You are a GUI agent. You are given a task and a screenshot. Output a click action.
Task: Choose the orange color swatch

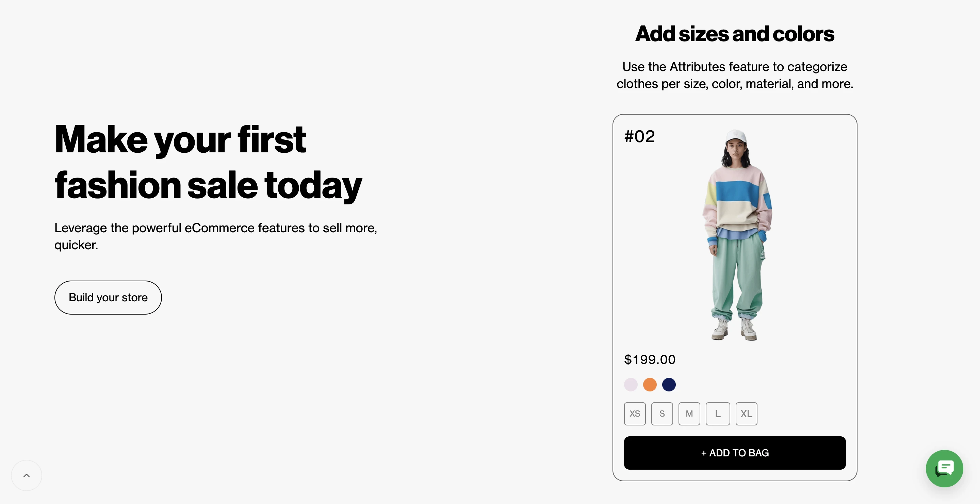pos(650,384)
